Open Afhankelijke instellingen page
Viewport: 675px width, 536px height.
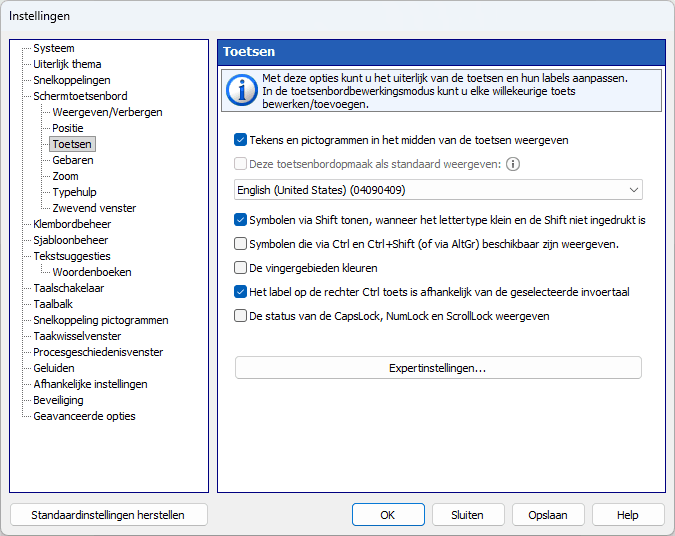point(90,384)
